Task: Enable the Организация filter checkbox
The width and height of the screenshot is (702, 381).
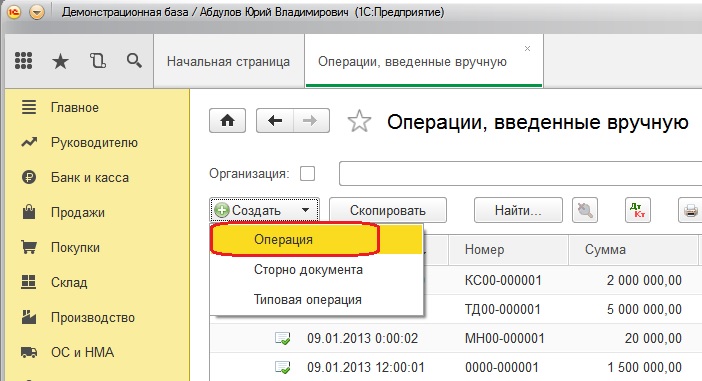Action: point(308,173)
